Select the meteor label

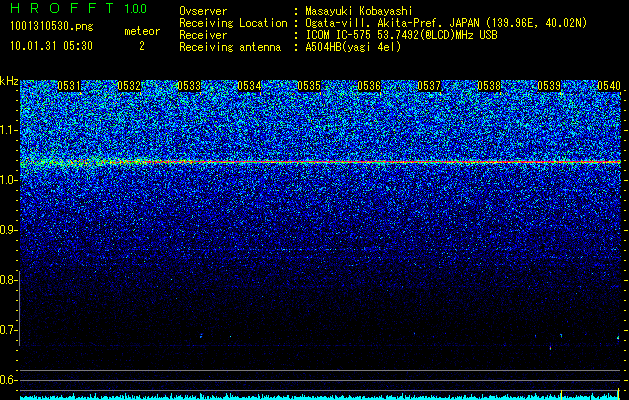[142, 31]
